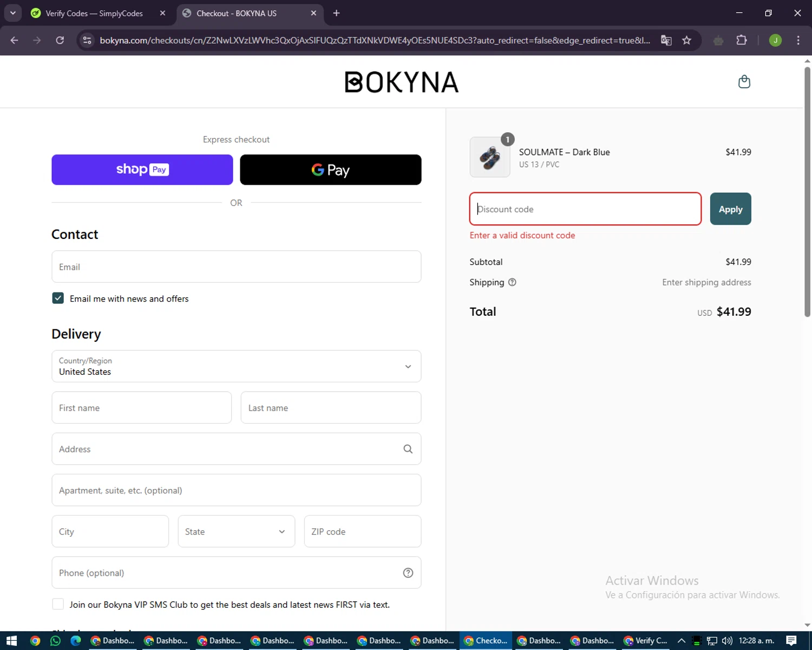The height and width of the screenshot is (650, 812).
Task: Expand the State dropdown
Action: click(x=237, y=531)
